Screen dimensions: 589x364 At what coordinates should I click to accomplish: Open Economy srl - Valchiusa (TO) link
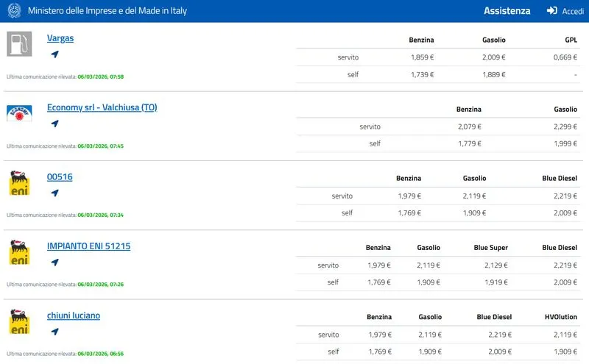click(102, 107)
